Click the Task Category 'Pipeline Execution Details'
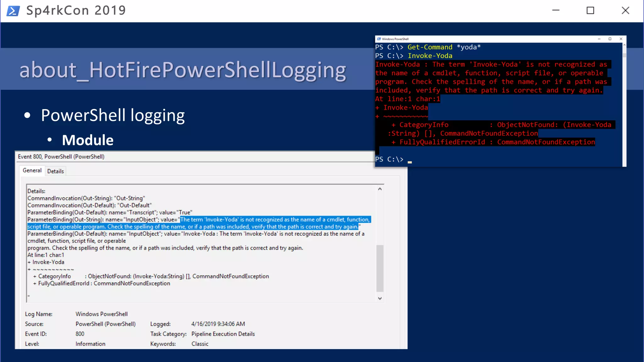This screenshot has height=362, width=644. [x=223, y=334]
